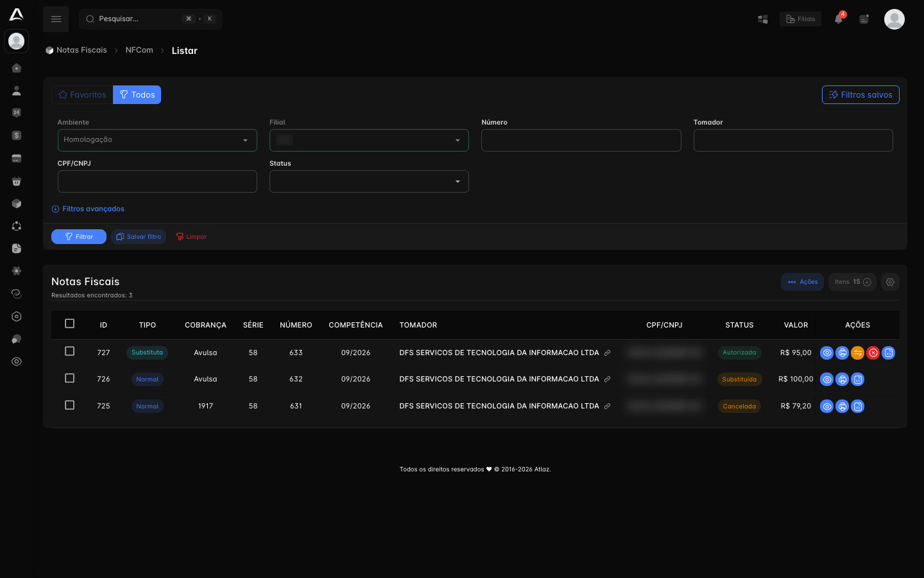Screen dimensions: 924x578
Task: Go to NFCom breadcrumb
Action: click(x=139, y=50)
